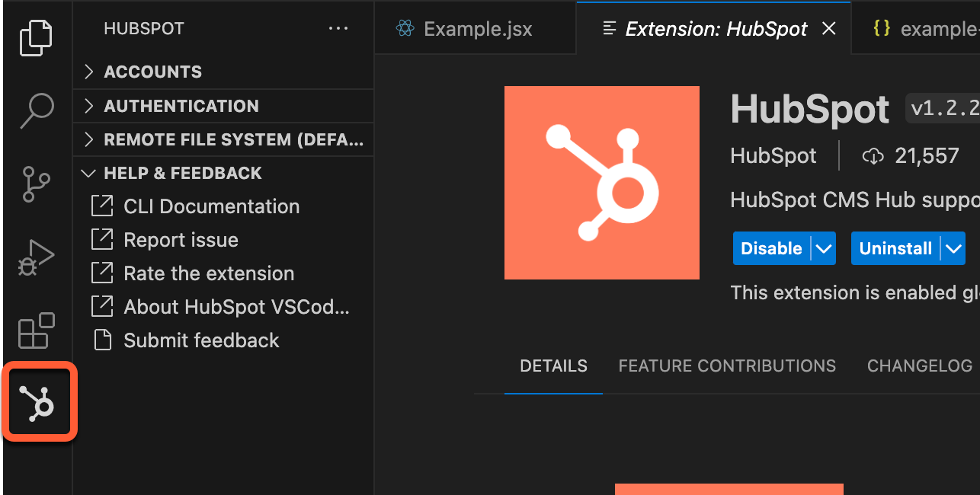Show the Details tab
The width and height of the screenshot is (980, 495).
point(553,366)
